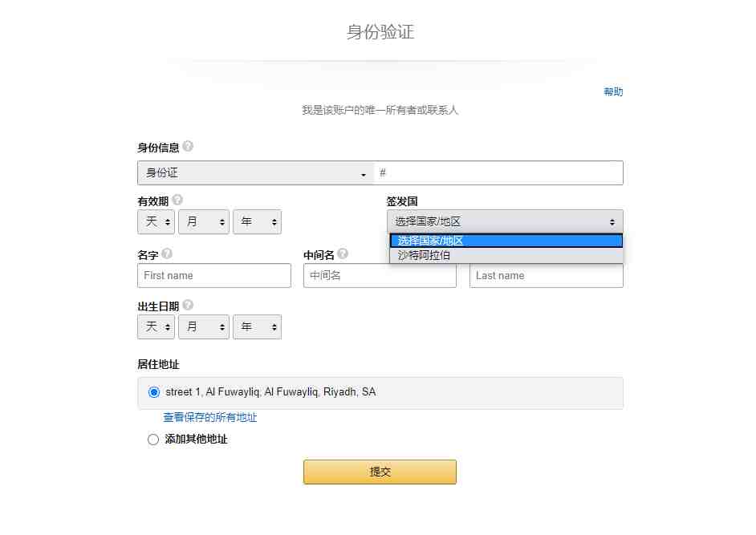Image resolution: width=756 pixels, height=535 pixels.
Task: Click help icon next to 名字
Action: tap(167, 253)
